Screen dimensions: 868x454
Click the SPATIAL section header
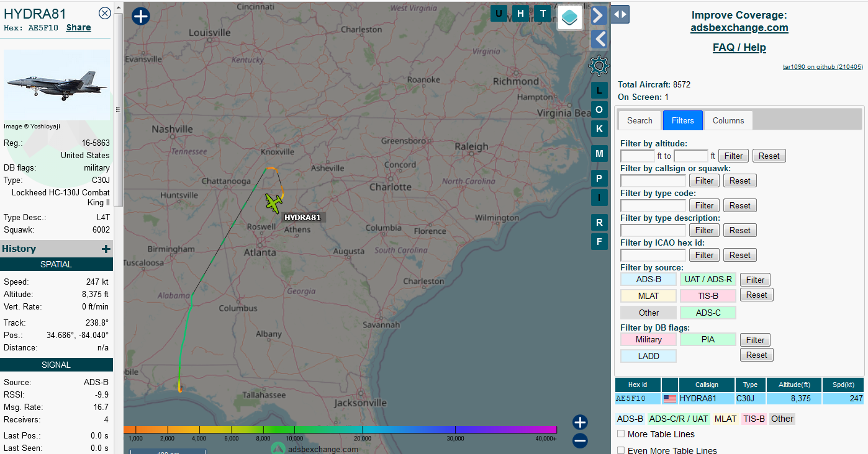pyautogui.click(x=57, y=264)
